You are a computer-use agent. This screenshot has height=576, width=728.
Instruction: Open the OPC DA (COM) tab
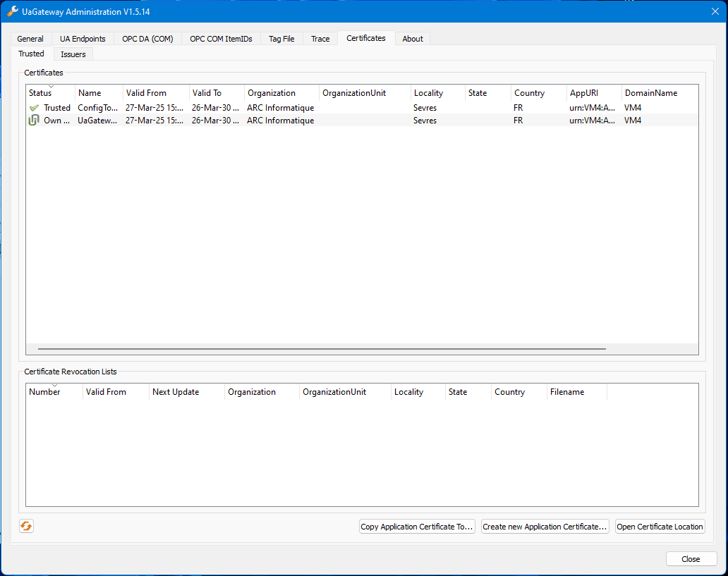(147, 39)
